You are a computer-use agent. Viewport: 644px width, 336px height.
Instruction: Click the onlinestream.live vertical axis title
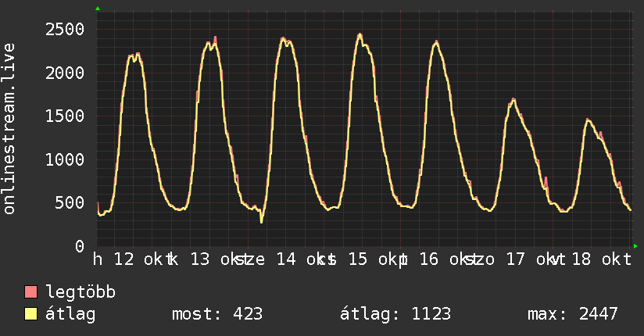pos(9,129)
